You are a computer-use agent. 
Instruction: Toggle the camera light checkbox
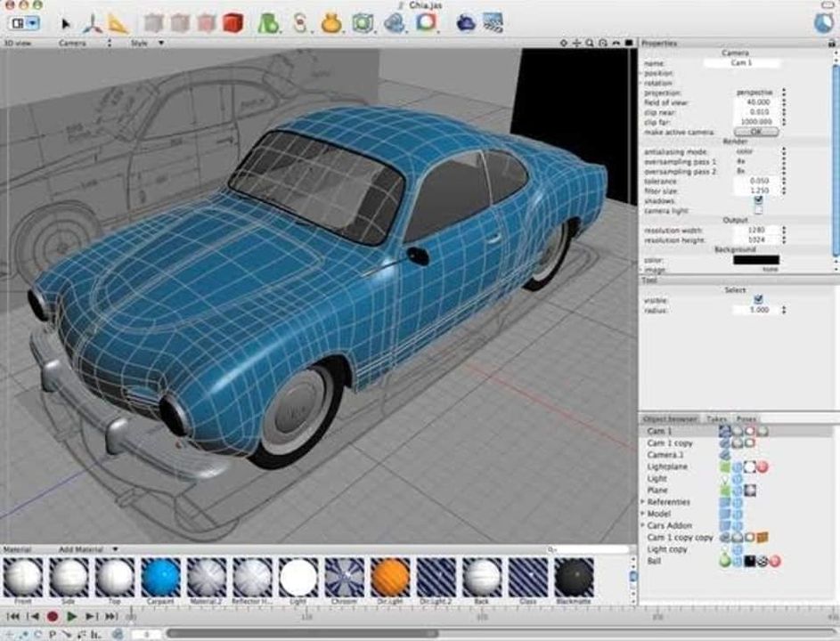click(x=758, y=210)
